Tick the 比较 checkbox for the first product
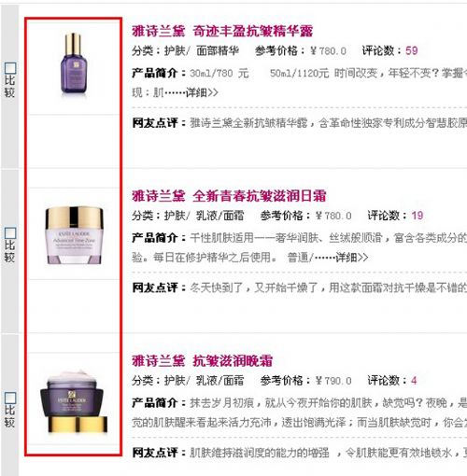 [x=10, y=68]
